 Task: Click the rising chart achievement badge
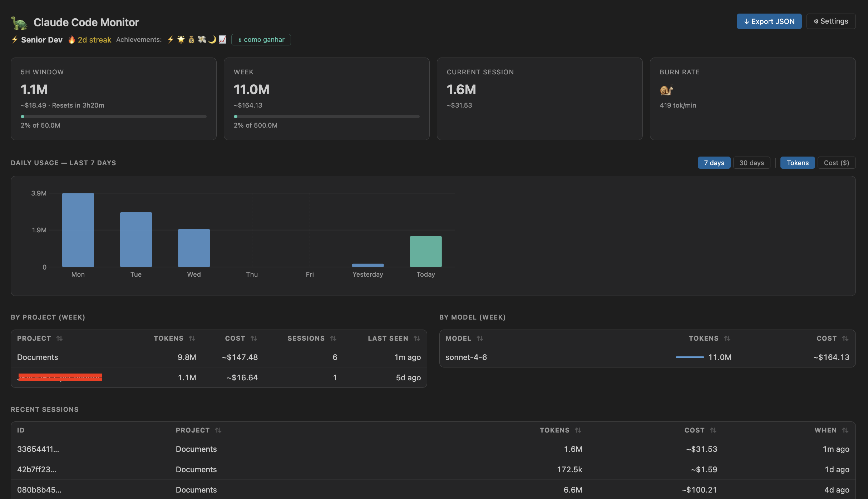[222, 40]
